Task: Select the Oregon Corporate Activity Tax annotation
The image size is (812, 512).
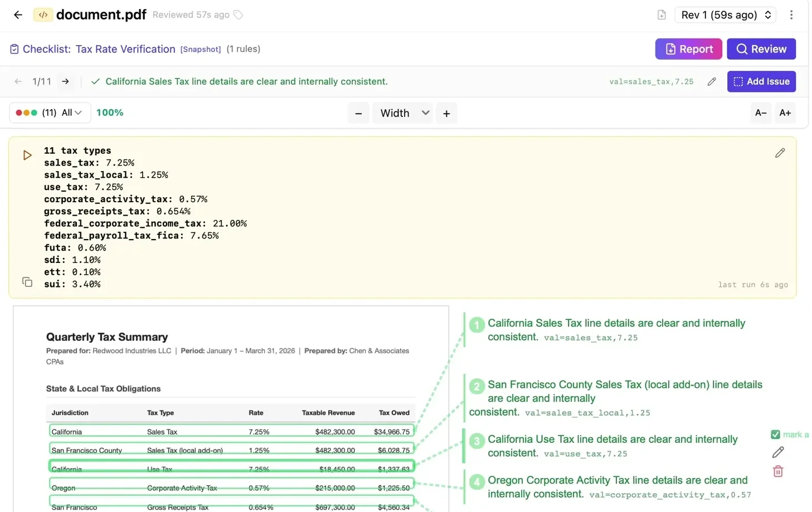Action: (617, 486)
